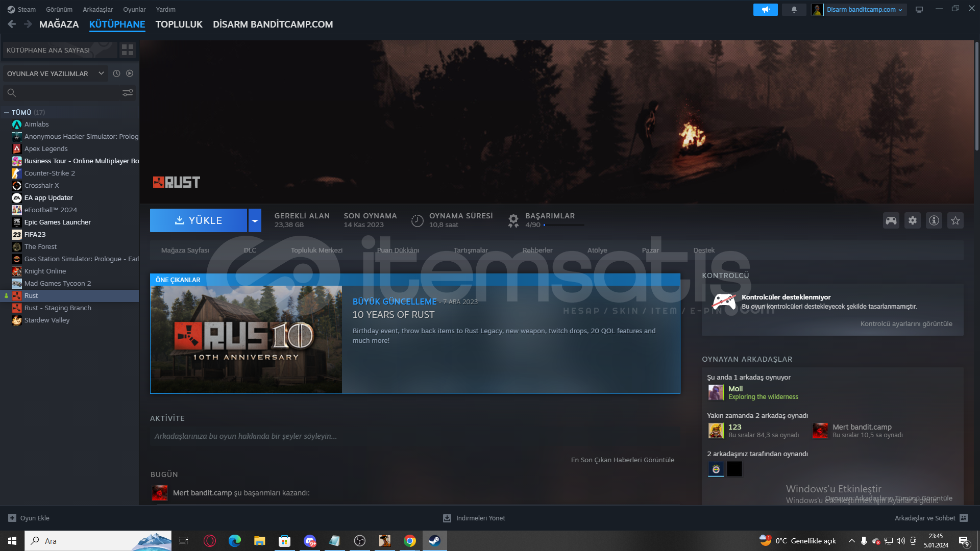Switch to the MAĞAZA tab
This screenshot has height=551, width=980.
(x=59, y=24)
